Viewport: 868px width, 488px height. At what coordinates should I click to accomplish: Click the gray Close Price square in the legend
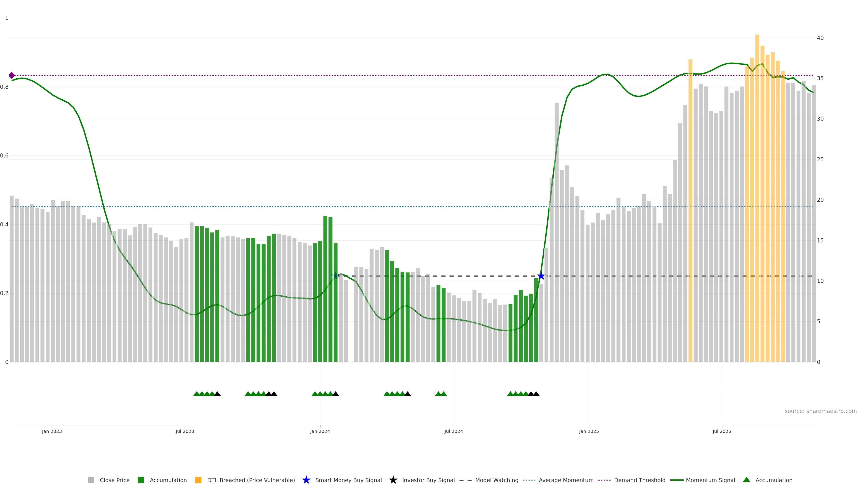pyautogui.click(x=91, y=480)
